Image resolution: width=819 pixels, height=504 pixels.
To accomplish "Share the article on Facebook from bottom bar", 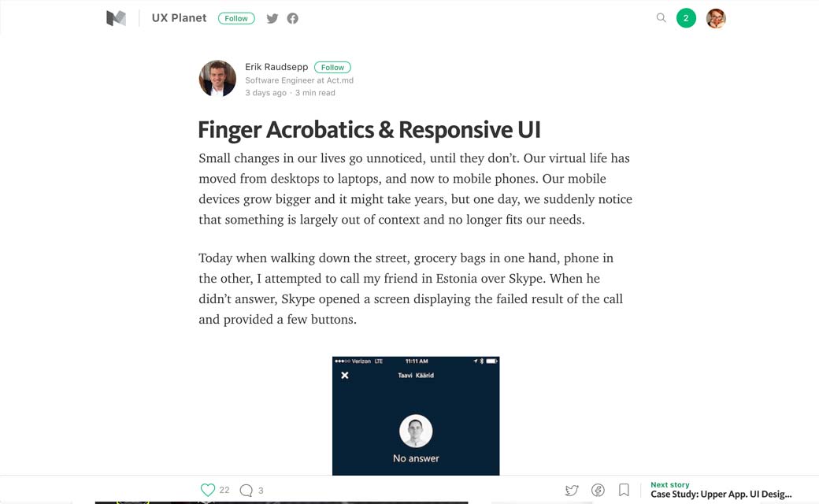I will point(598,490).
